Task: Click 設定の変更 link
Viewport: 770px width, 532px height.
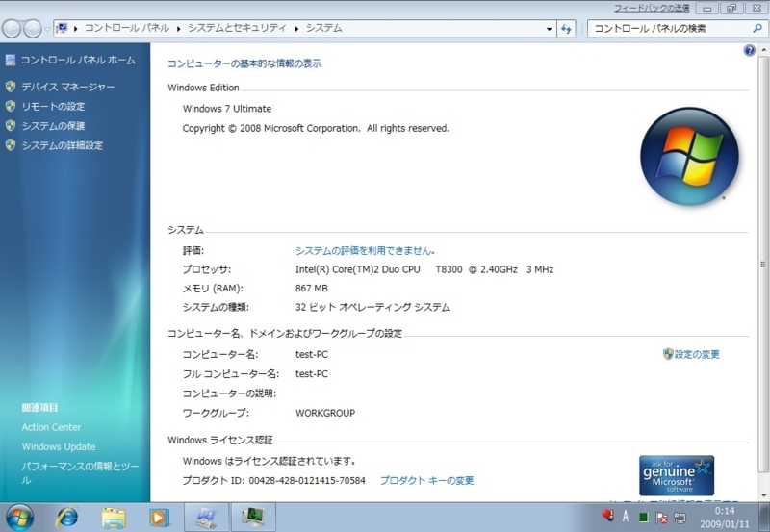Action: pyautogui.click(x=697, y=354)
